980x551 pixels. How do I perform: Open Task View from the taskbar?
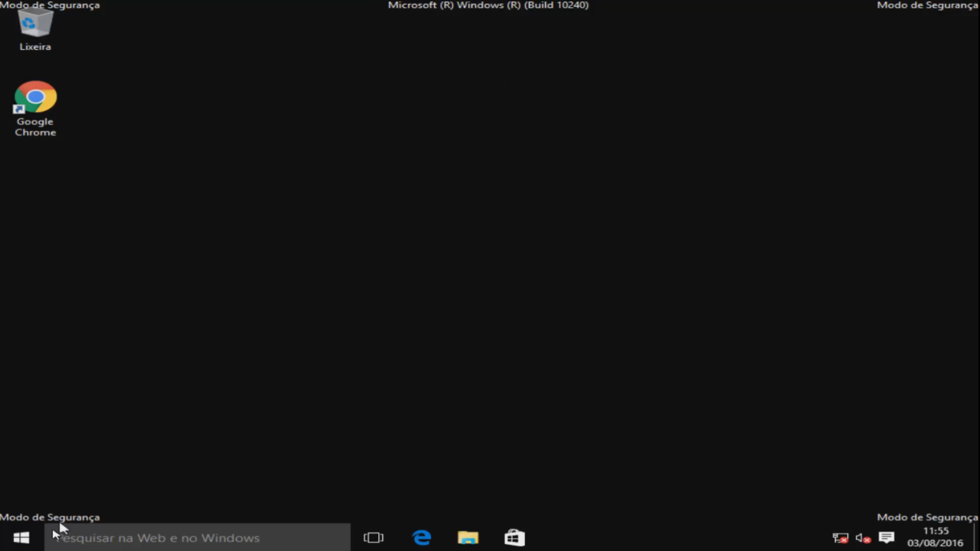click(374, 537)
